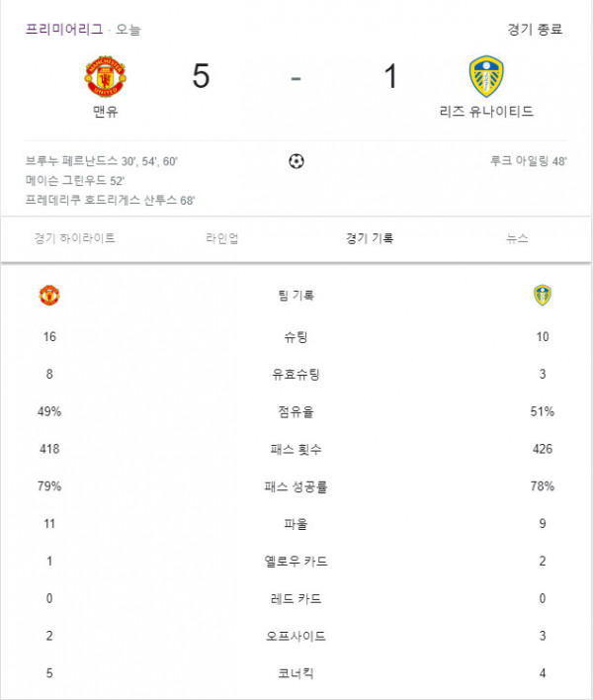The image size is (593, 700).
Task: Click small Leeds United crest in team stats
Action: coord(543,295)
